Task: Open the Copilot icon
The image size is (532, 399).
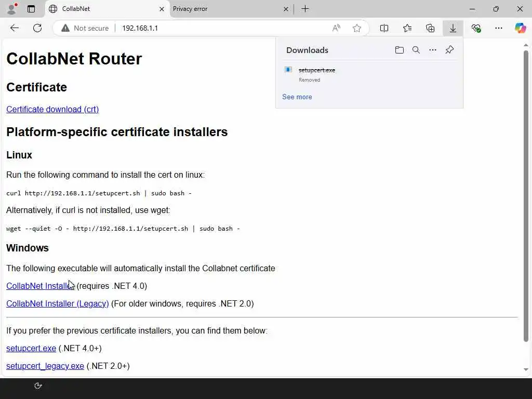Action: 520,28
